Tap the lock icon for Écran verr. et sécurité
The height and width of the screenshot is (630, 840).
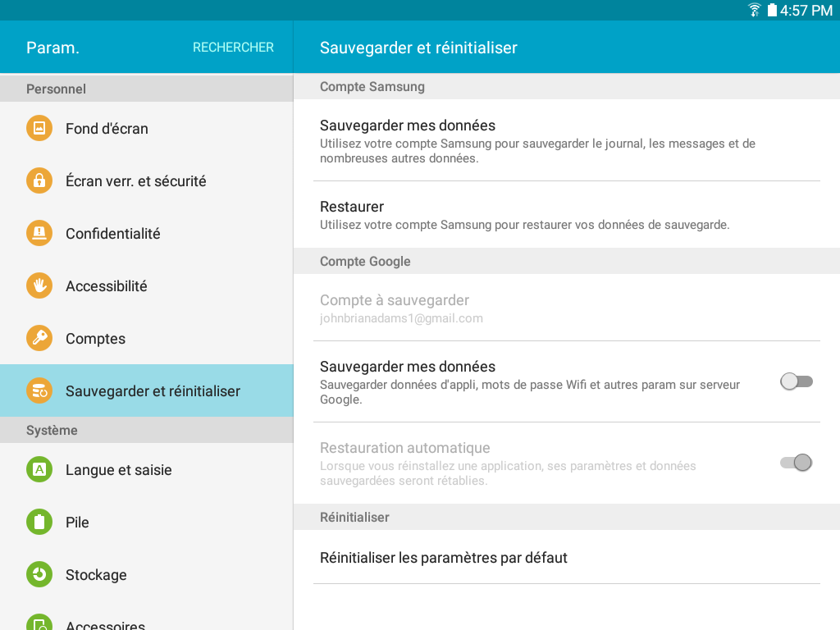(39, 181)
